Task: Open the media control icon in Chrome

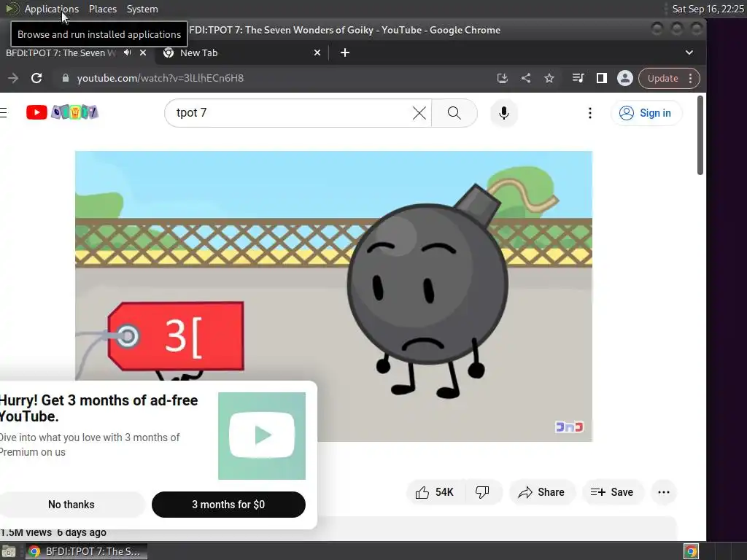Action: (578, 78)
